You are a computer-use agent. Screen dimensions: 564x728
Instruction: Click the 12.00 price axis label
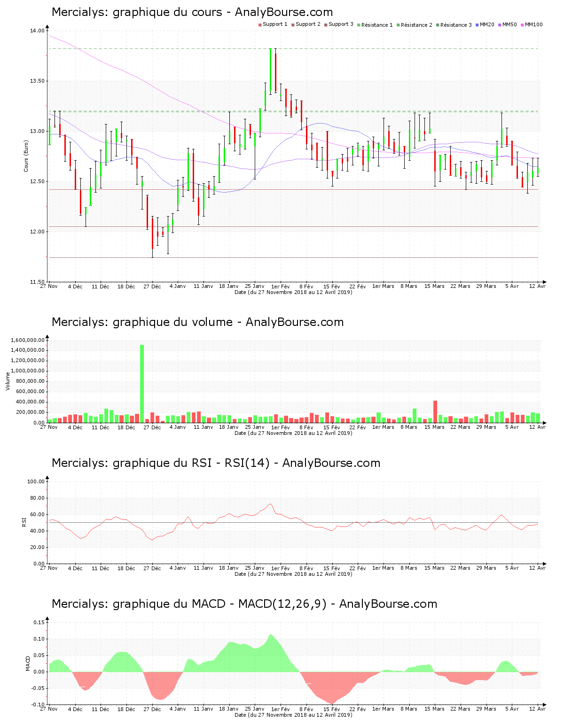[x=37, y=232]
